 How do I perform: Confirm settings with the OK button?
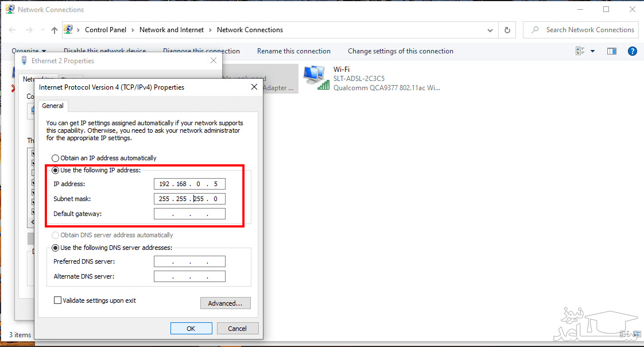click(191, 329)
